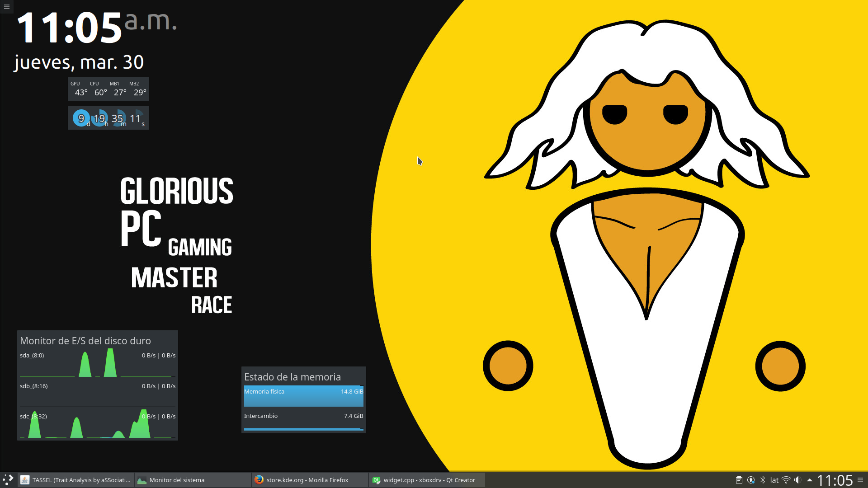Image resolution: width=868 pixels, height=488 pixels.
Task: Click 'Monitor de E/S del disco duro' title
Action: [x=85, y=341]
